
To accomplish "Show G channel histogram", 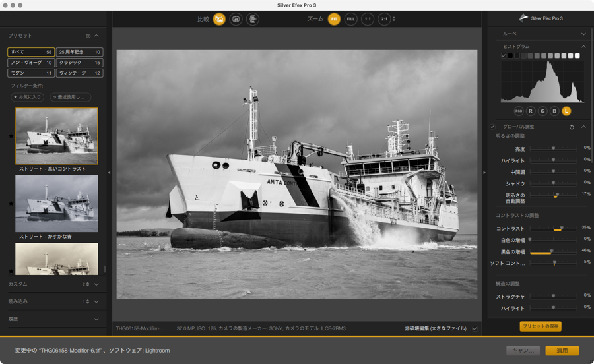I will 543,111.
